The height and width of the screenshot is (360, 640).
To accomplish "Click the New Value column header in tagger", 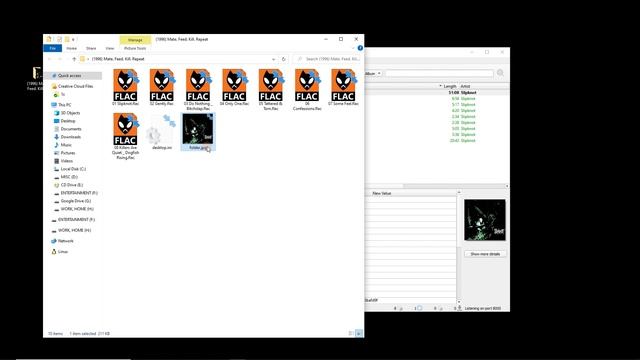I will tap(382, 193).
